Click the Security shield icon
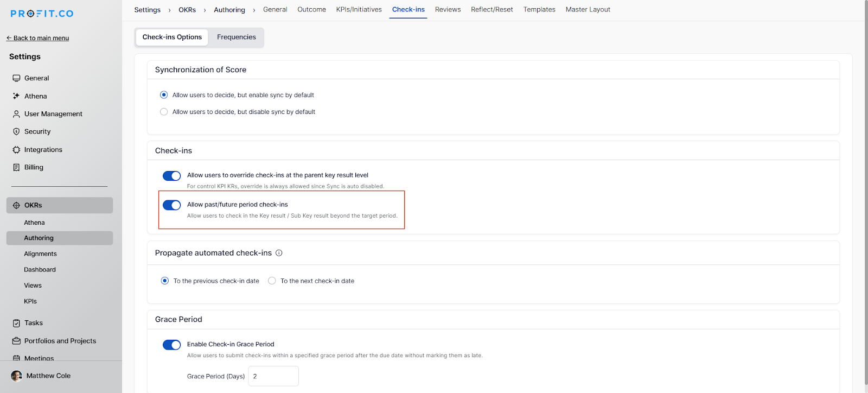Screen dimensions: 868x393 [16, 132]
